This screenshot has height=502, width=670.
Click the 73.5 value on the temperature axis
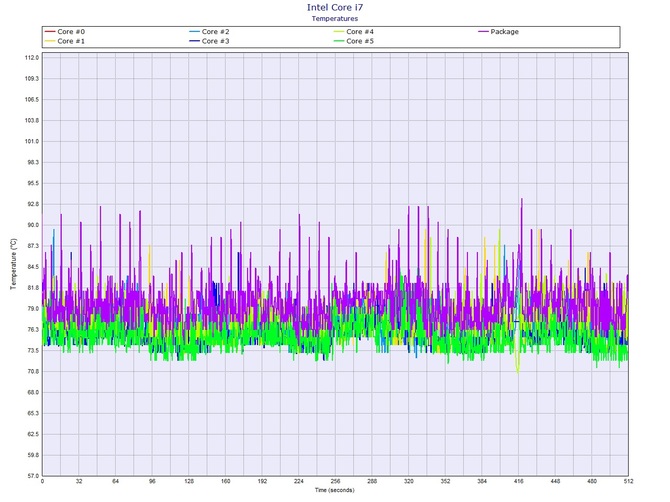(33, 350)
